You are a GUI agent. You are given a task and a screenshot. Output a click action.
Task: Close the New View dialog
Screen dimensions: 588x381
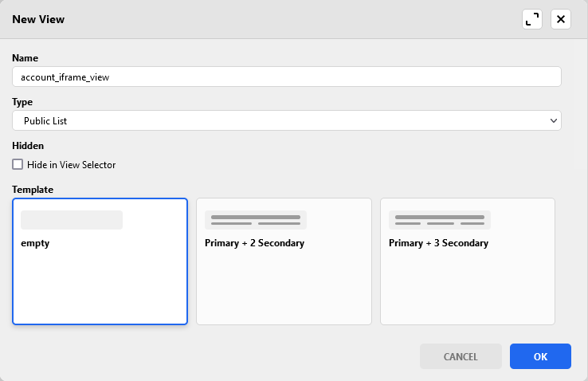[561, 19]
